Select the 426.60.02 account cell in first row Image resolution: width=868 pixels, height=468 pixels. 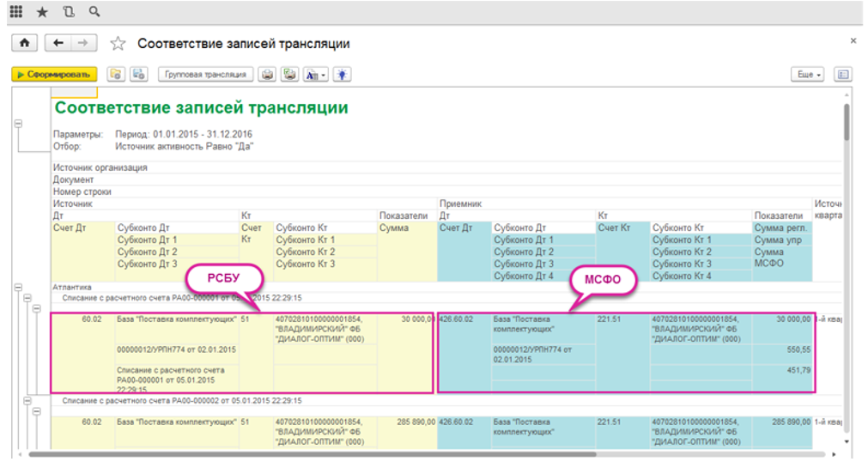click(x=463, y=319)
